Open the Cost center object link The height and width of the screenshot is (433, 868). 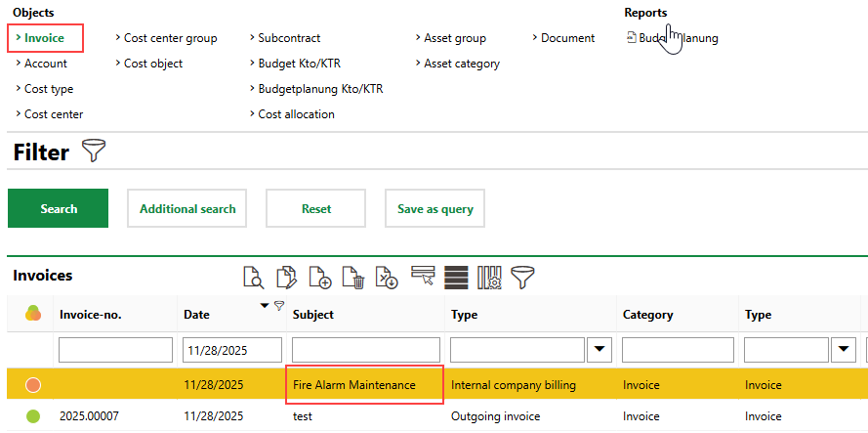point(54,114)
